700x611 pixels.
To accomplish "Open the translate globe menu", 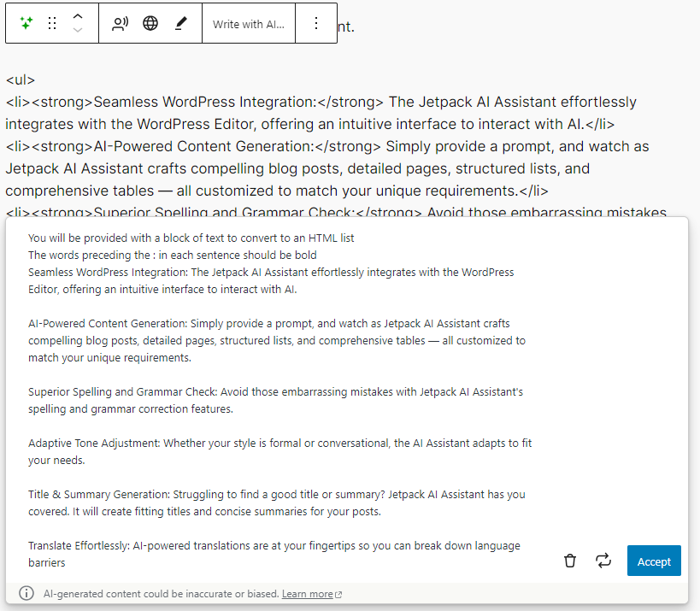I will tap(150, 23).
